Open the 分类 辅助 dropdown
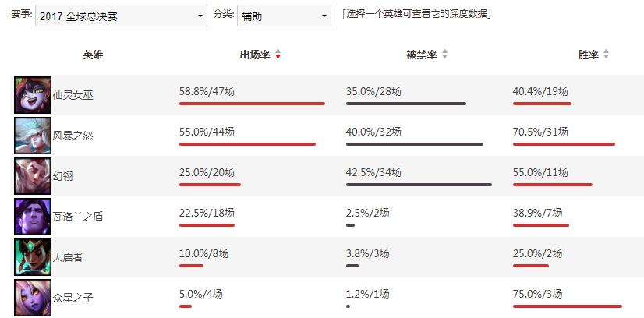The image size is (644, 318). [284, 16]
